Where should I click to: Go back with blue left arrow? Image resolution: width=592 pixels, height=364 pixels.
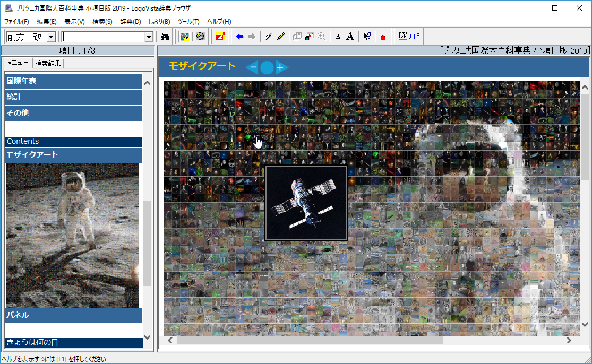coord(240,37)
